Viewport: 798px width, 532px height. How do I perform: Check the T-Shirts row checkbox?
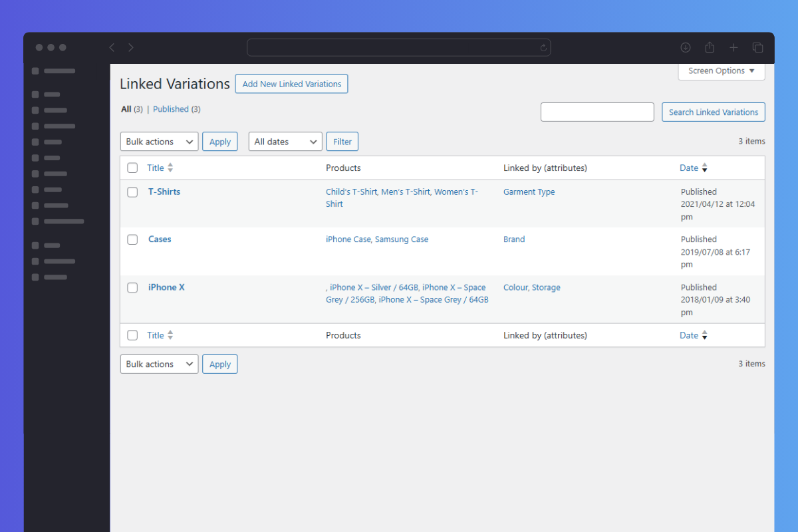(132, 192)
